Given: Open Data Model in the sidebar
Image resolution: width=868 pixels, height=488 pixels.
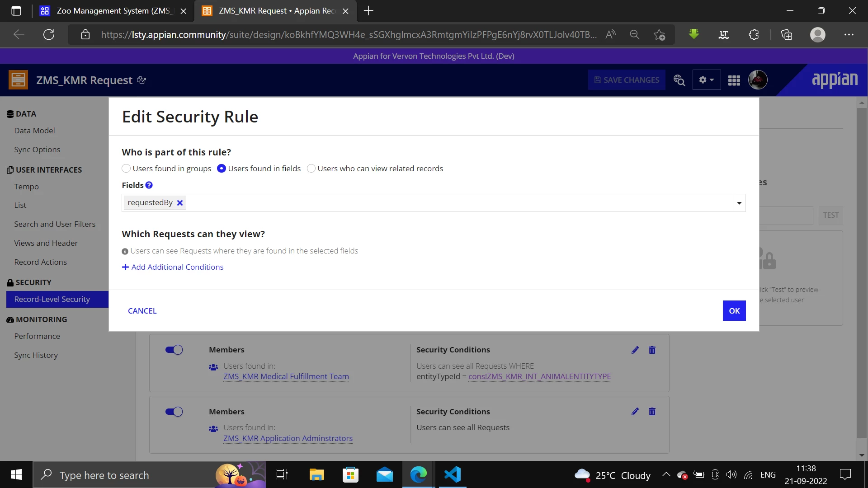Looking at the screenshot, I should (34, 131).
